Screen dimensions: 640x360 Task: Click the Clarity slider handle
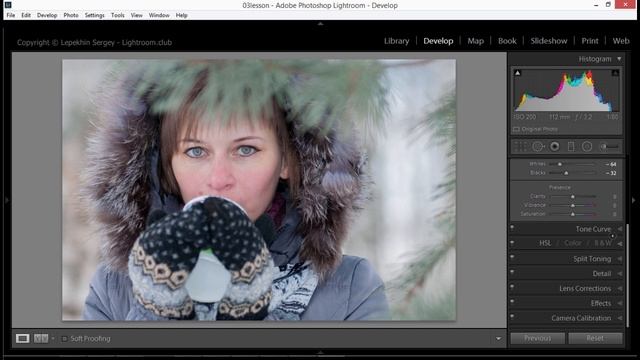pos(573,197)
